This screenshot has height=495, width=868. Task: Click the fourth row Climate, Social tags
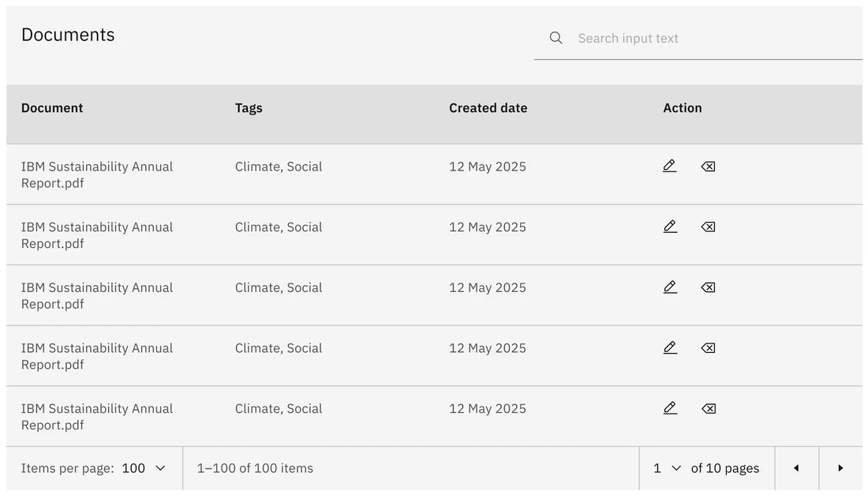point(279,348)
